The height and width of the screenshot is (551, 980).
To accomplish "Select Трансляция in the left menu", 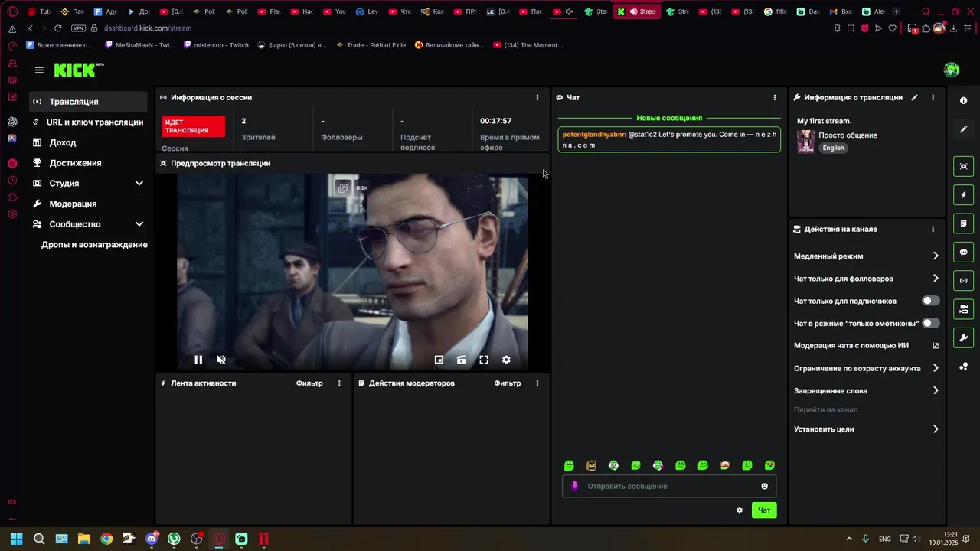I will (x=88, y=102).
